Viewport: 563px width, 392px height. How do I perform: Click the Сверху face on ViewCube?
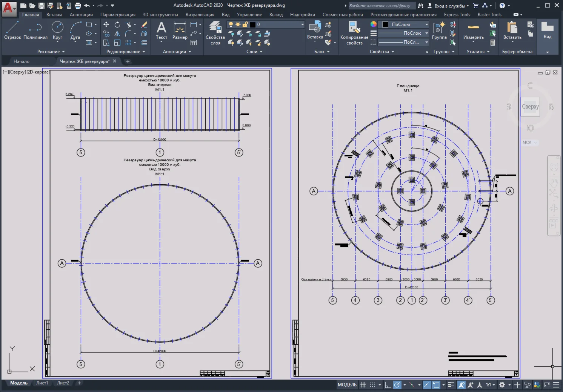[530, 107]
